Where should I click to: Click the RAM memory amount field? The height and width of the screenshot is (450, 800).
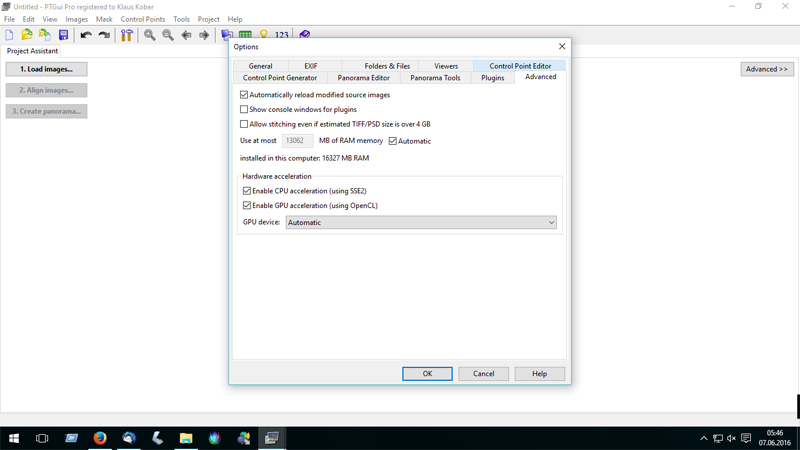coord(297,141)
